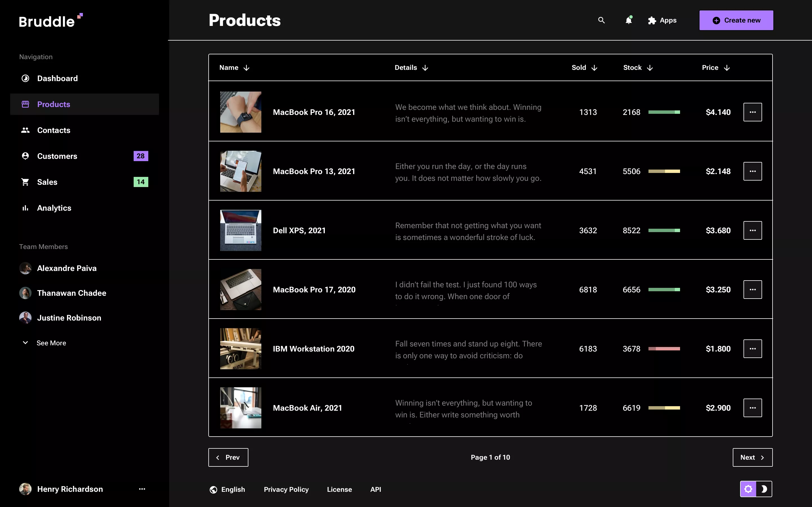
Task: Click the MacBook Air 2021 product thumbnail
Action: (x=240, y=407)
